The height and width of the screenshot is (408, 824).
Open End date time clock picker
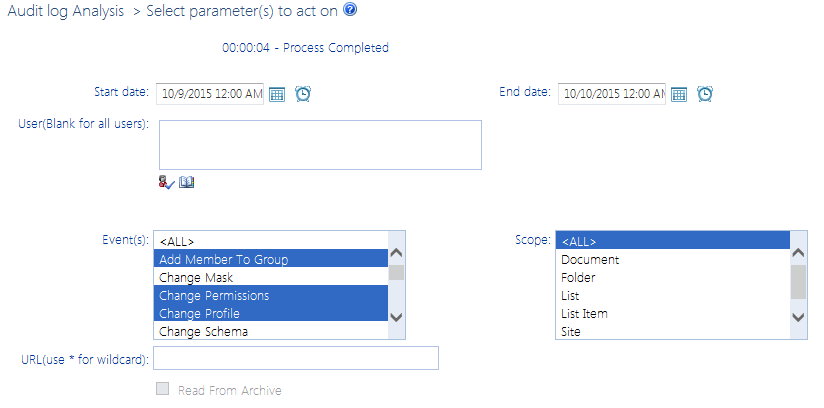pyautogui.click(x=705, y=94)
